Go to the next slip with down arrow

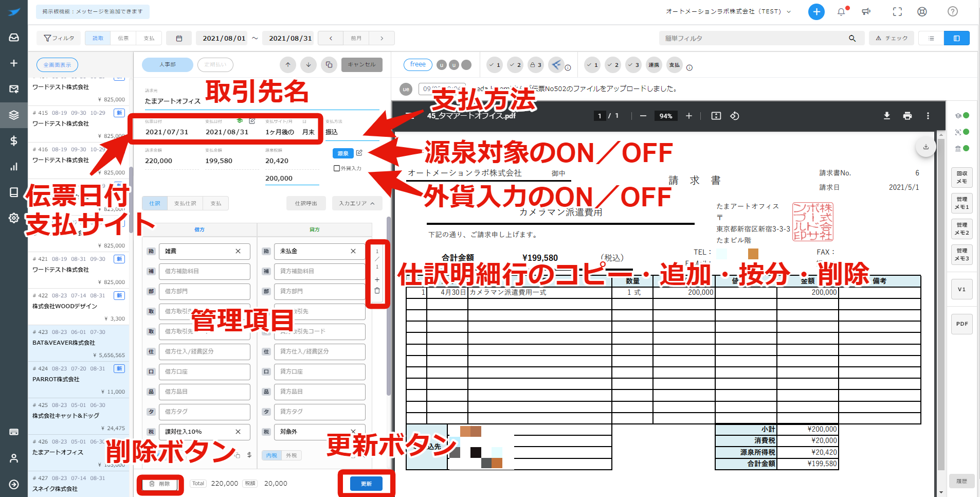(x=308, y=65)
